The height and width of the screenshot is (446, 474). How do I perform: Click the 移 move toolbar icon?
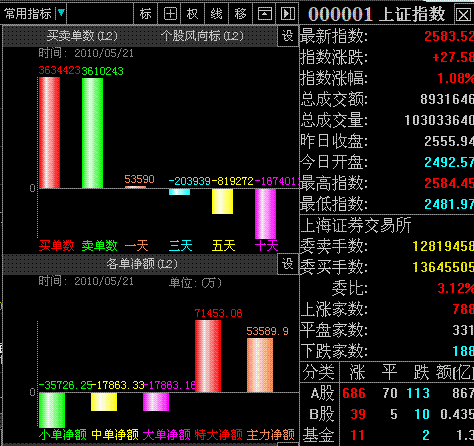[241, 14]
